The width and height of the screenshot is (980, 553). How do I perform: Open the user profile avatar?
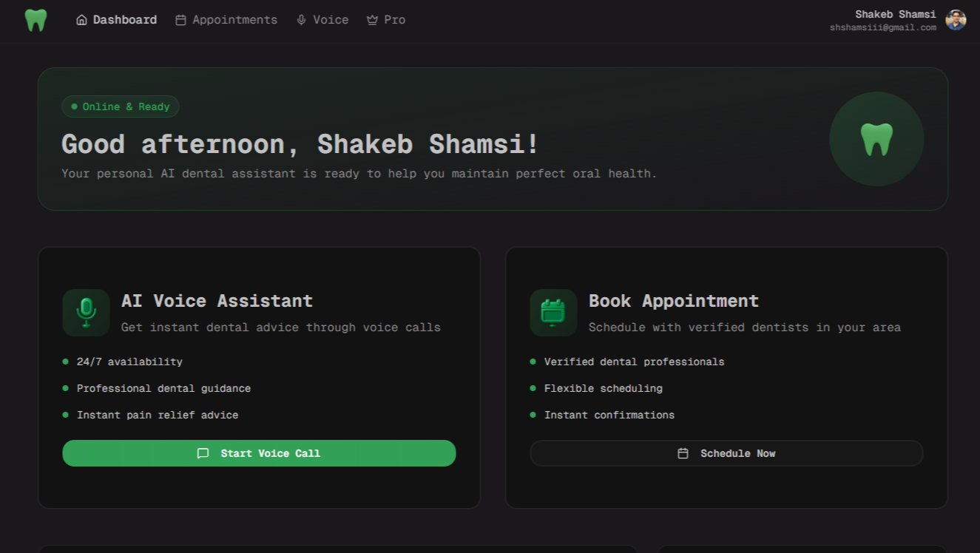(956, 20)
